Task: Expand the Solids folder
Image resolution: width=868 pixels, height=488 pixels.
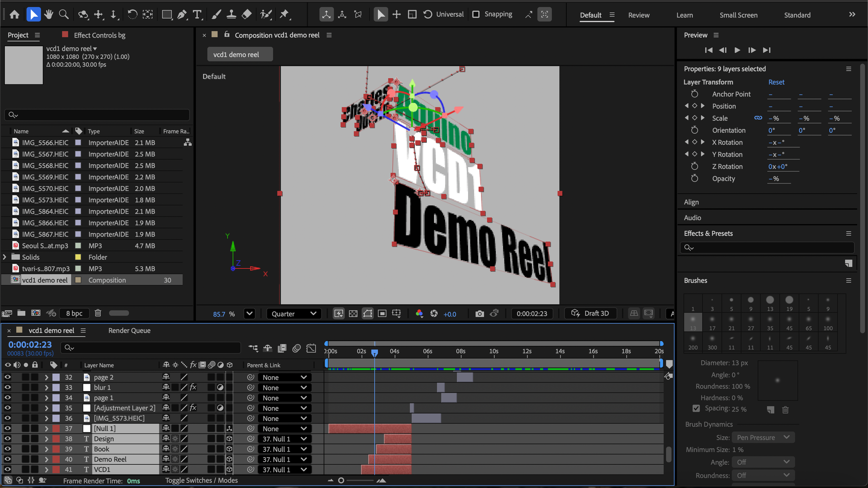Action: pos(5,257)
